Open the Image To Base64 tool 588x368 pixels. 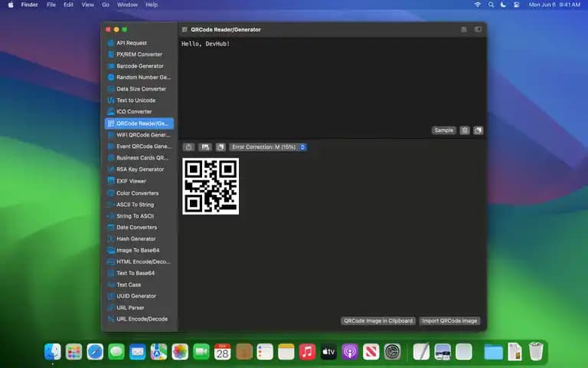pos(139,250)
